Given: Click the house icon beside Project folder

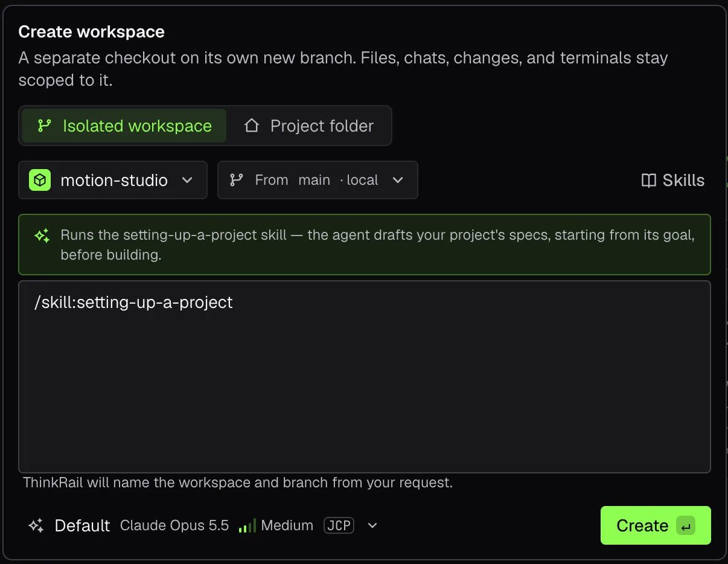Looking at the screenshot, I should pos(252,126).
